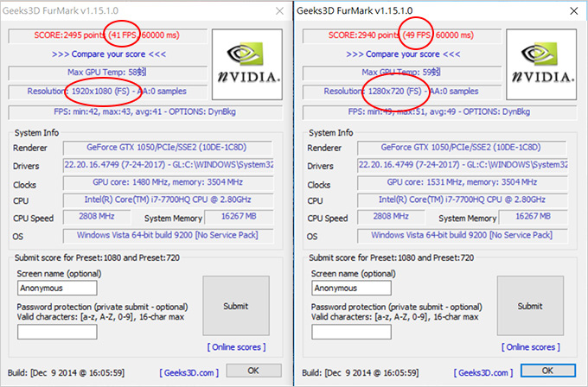Click the right window's FurMark v1.15.1.0 title
Image resolution: width=588 pixels, height=387 pixels.
(355, 11)
